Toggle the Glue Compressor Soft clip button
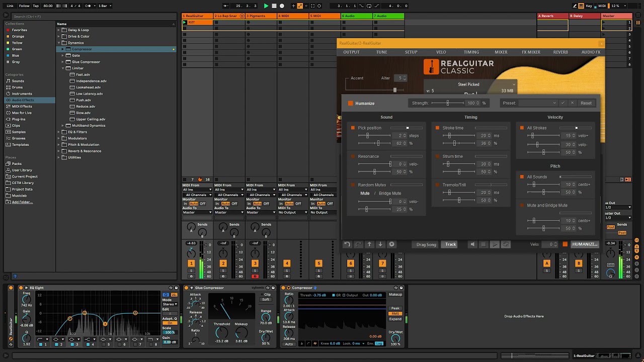This screenshot has height=362, width=644. (266, 300)
